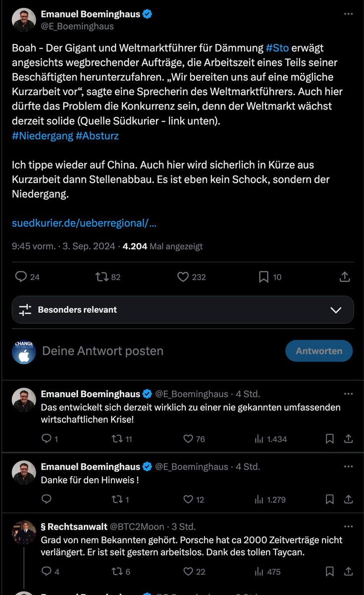Expand the 'Besonders relevant' sort dropdown
This screenshot has height=595, width=364.
tap(336, 310)
